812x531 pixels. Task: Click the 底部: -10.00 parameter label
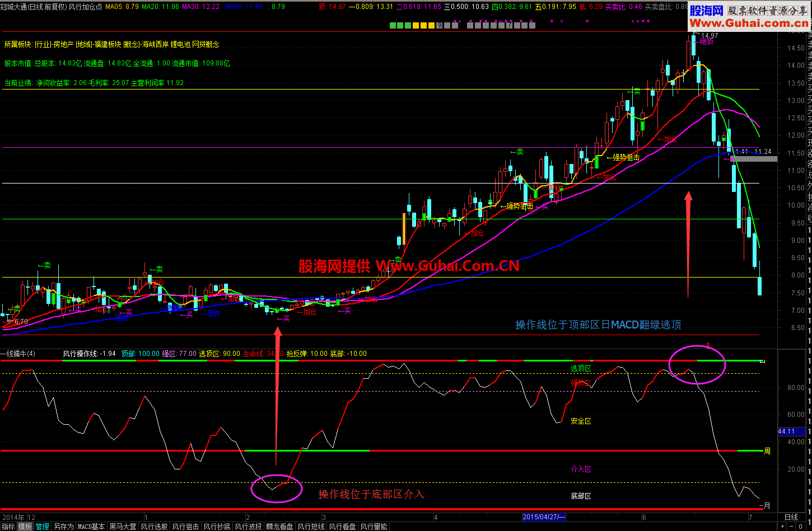coord(348,354)
